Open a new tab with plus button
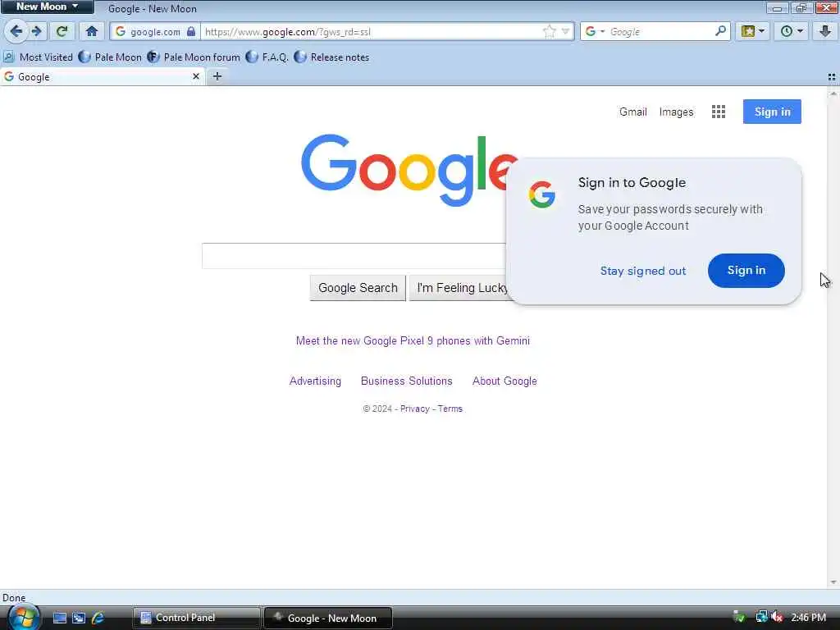The height and width of the screenshot is (630, 840). click(x=217, y=76)
